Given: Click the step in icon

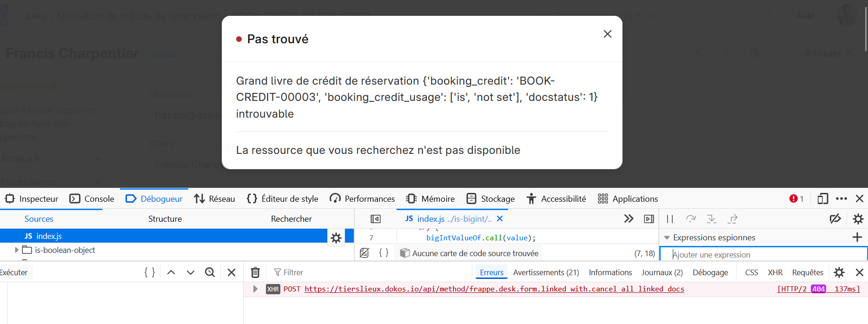Looking at the screenshot, I should 711,219.
